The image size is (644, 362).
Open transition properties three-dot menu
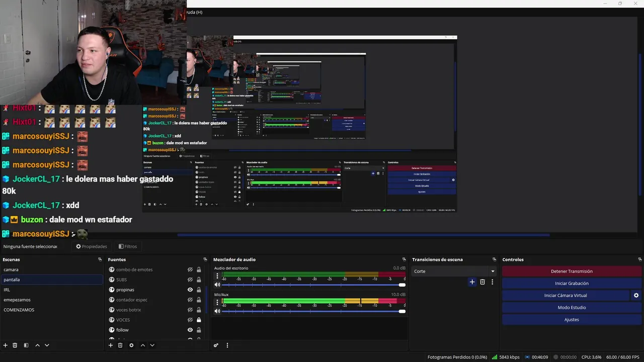coord(492,282)
